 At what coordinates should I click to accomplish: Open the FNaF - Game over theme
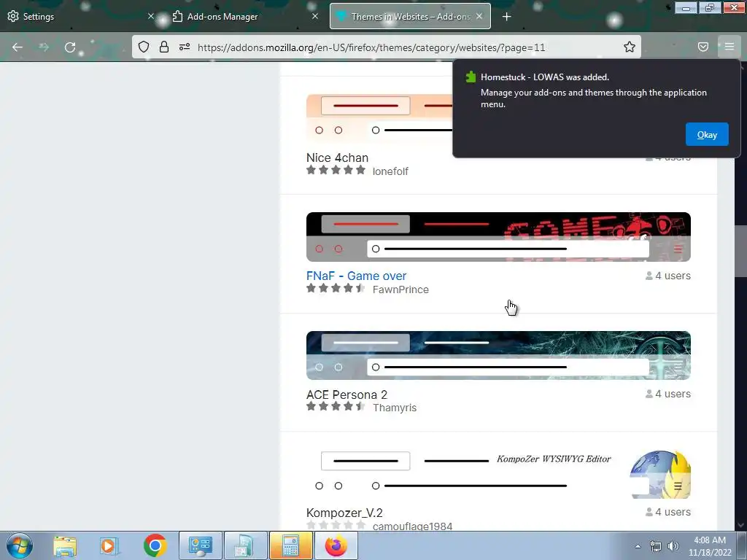(x=356, y=276)
